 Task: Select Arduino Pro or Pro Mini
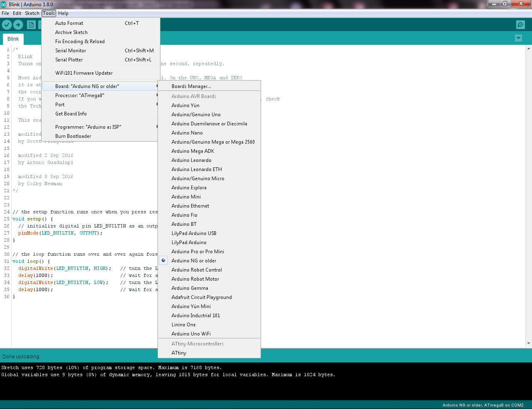tap(209, 252)
